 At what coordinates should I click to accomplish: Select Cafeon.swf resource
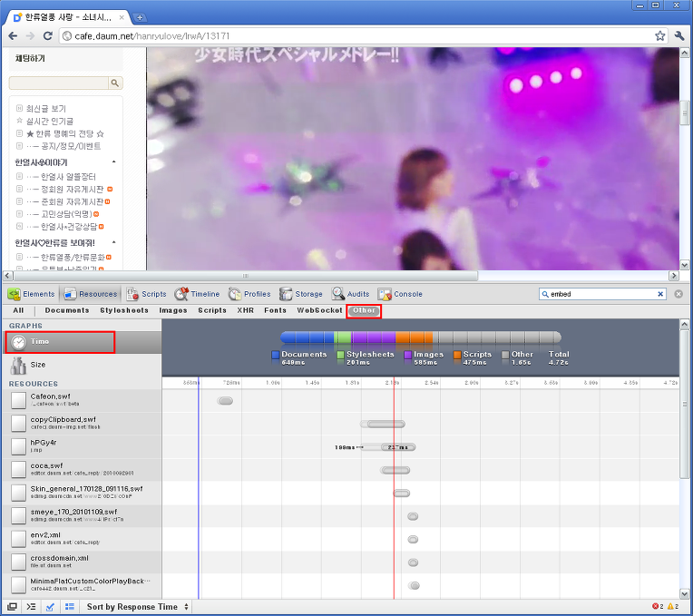click(x=83, y=401)
